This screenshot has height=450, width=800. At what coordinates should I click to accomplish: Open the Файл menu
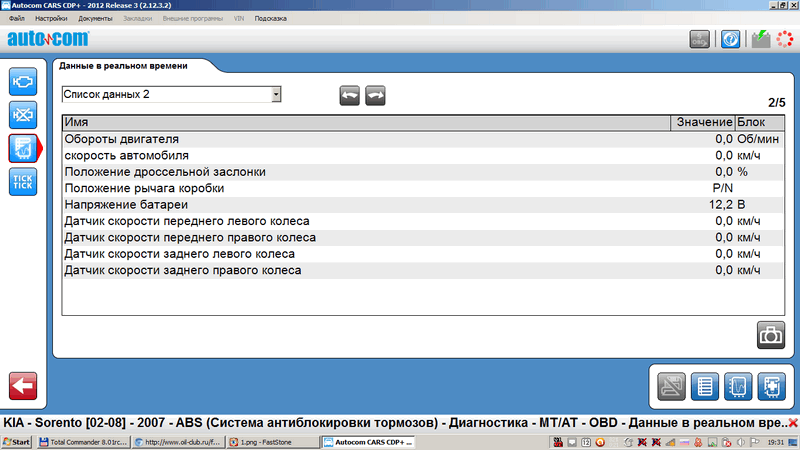click(x=17, y=18)
